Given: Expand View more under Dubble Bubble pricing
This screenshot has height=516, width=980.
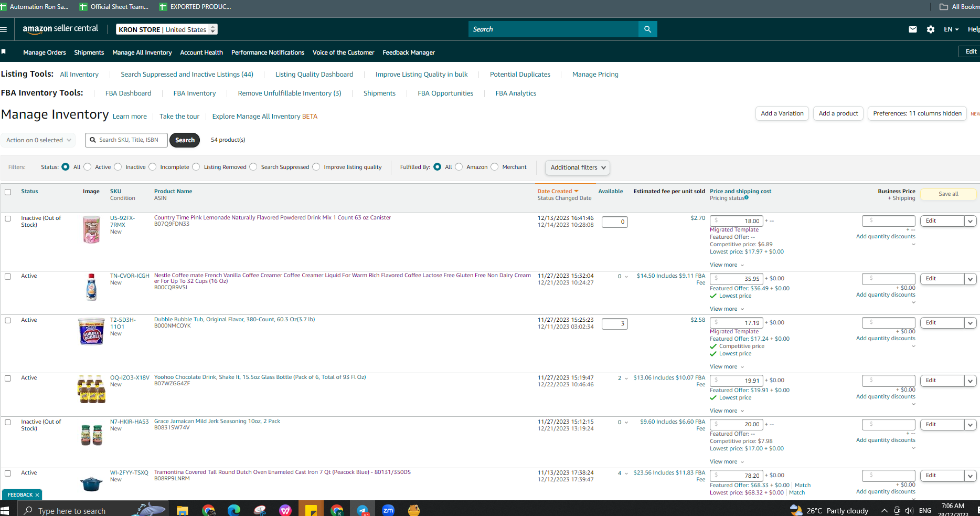Looking at the screenshot, I should tap(727, 366).
